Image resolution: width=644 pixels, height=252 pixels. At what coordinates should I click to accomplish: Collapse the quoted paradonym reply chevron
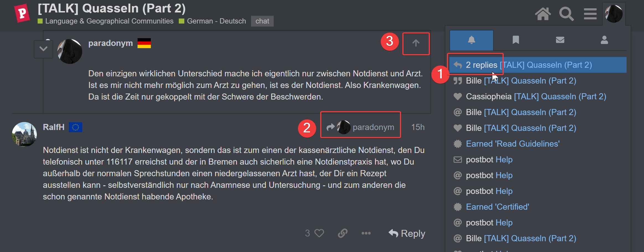43,49
